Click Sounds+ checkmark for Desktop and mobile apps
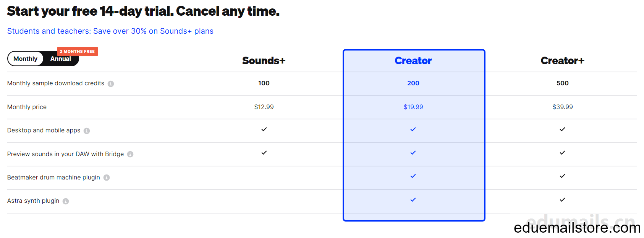This screenshot has height=238, width=644. (264, 129)
